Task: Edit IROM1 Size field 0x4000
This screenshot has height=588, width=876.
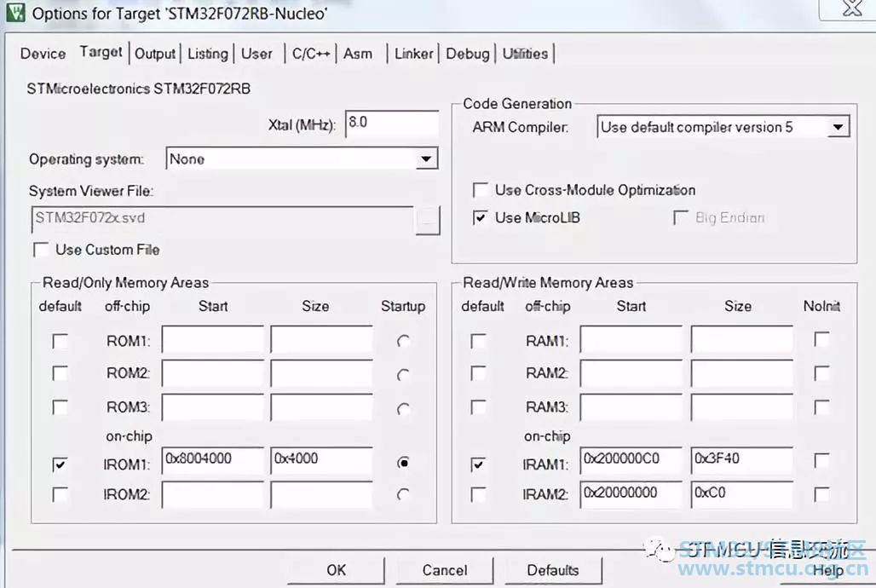Action: (x=322, y=460)
